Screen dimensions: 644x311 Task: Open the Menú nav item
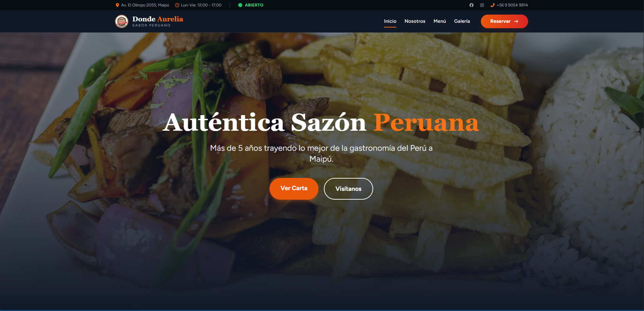pyautogui.click(x=440, y=21)
